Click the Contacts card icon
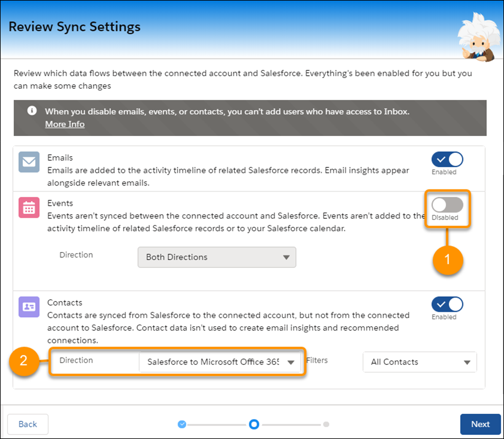 [x=29, y=307]
